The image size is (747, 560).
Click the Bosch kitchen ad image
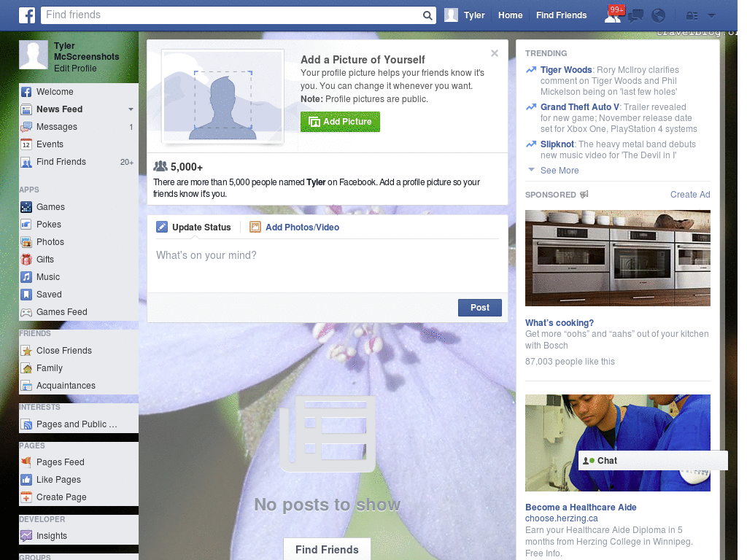pos(617,258)
